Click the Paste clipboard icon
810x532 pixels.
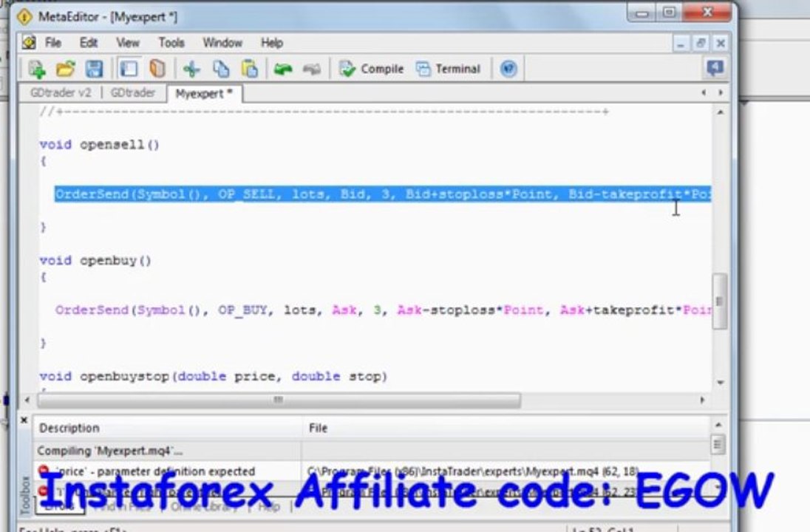click(250, 69)
